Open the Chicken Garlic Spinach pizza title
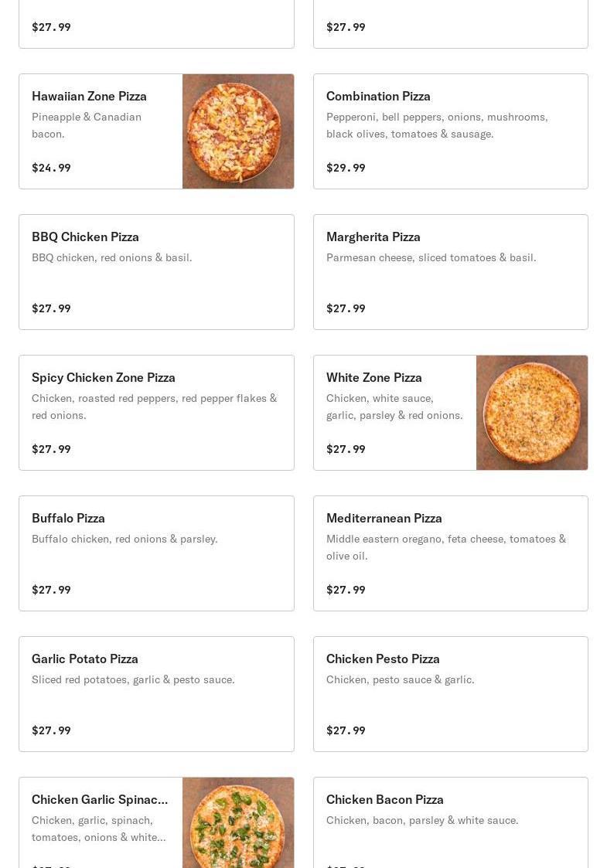 (100, 799)
